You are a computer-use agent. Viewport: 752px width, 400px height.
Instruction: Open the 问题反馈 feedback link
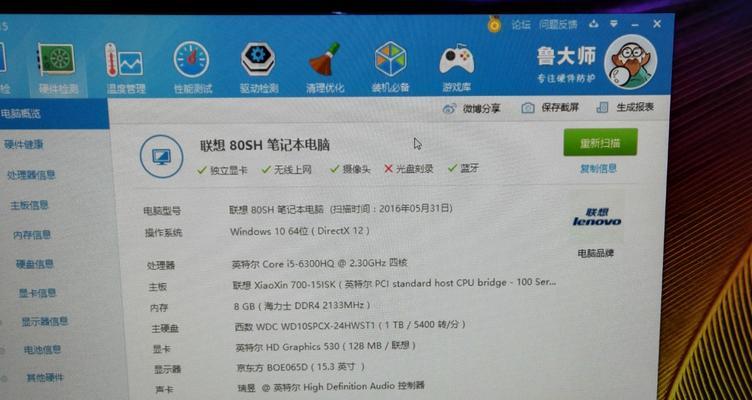point(558,24)
